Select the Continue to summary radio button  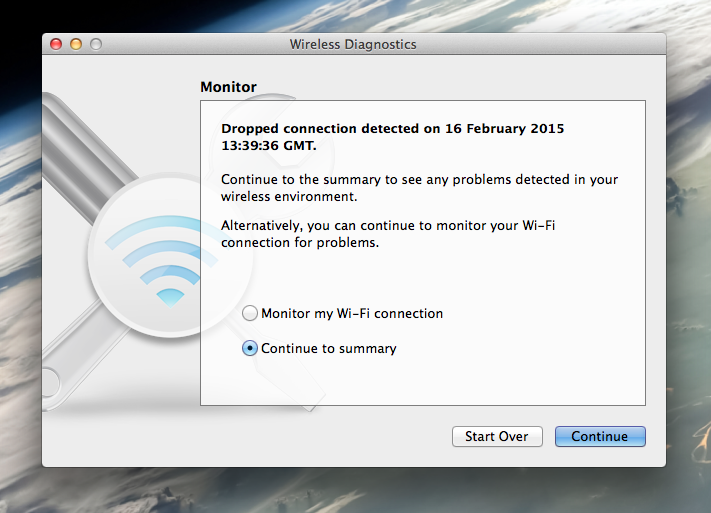coord(250,349)
